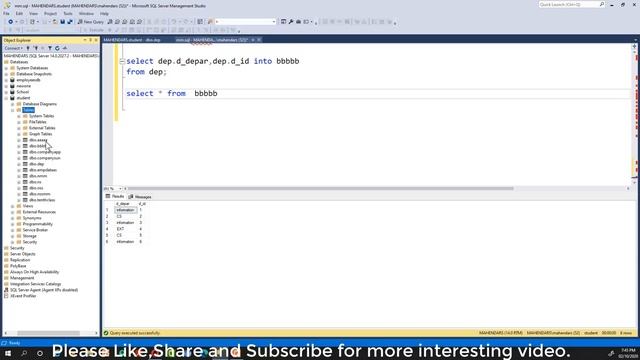
Task: Click the Databases folder icon
Action: [x=6, y=62]
